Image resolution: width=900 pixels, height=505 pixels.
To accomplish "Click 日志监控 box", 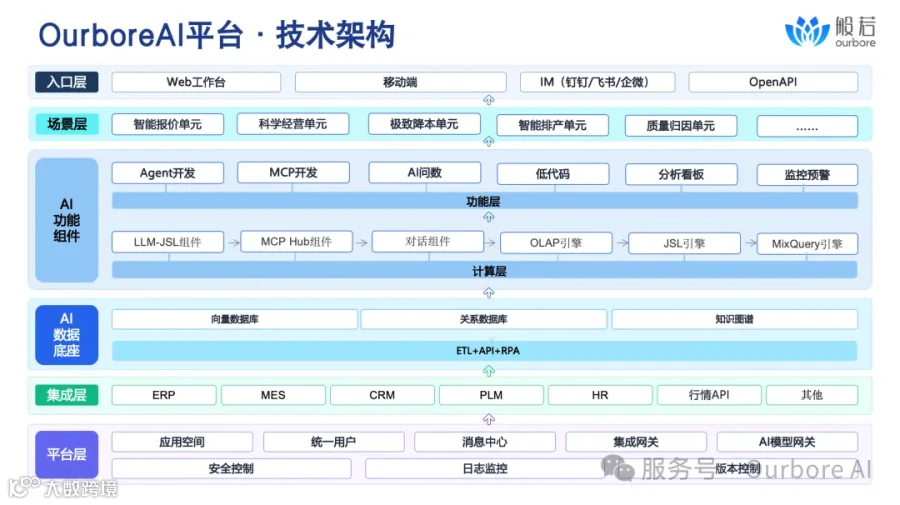I will tap(485, 468).
